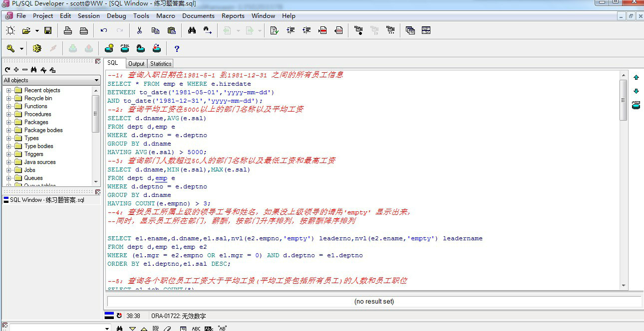Image resolution: width=644 pixels, height=331 pixels.
Task: Open the Debug menu
Action: (x=116, y=15)
